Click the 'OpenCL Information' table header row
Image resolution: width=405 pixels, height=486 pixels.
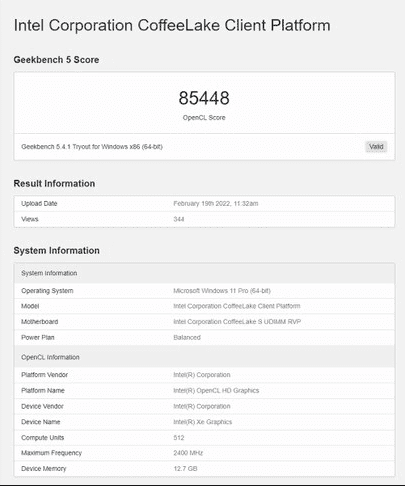point(204,357)
